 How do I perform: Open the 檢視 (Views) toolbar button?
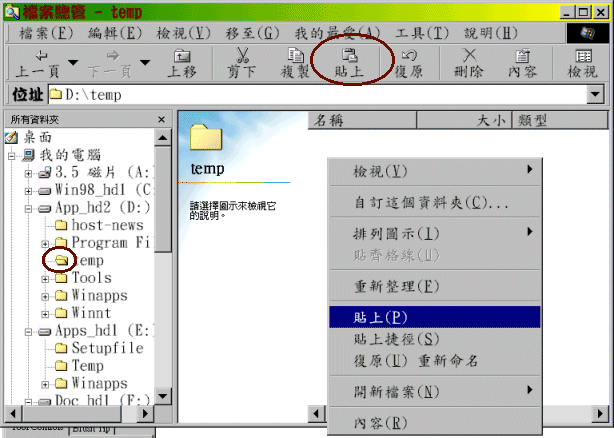coord(582,56)
